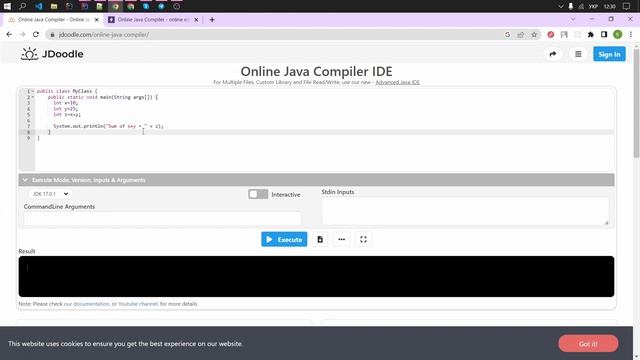Click the JDoodle logo
The image size is (640, 360).
click(x=52, y=54)
